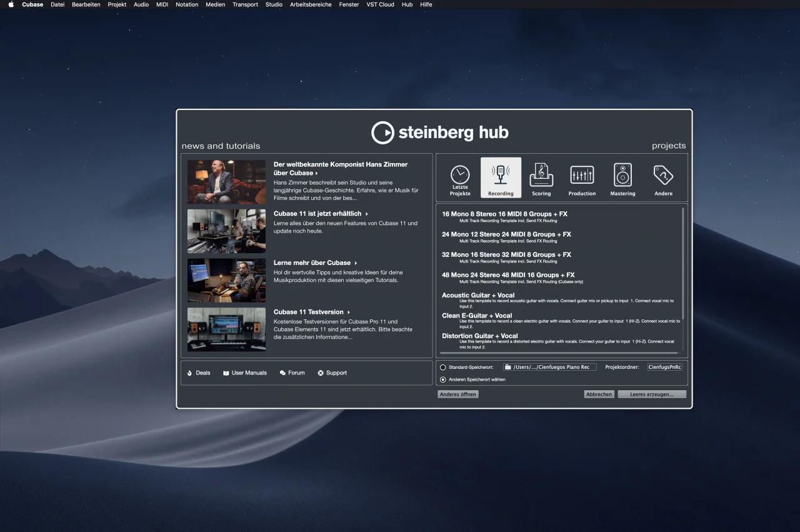
Task: Open User Manuals book icon
Action: 226,373
